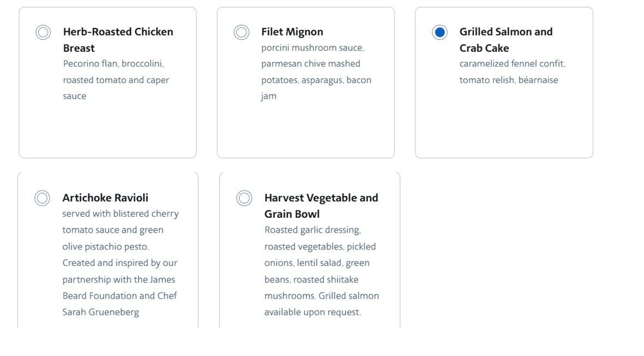This screenshot has width=644, height=356.
Task: Click the "Sarah Grueneberg" text
Action: [x=100, y=312]
